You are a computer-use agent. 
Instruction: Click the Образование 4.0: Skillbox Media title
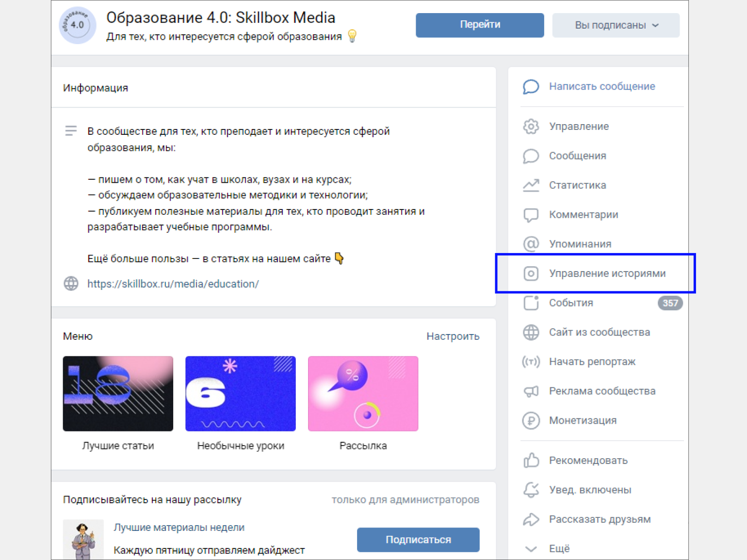coord(221,18)
